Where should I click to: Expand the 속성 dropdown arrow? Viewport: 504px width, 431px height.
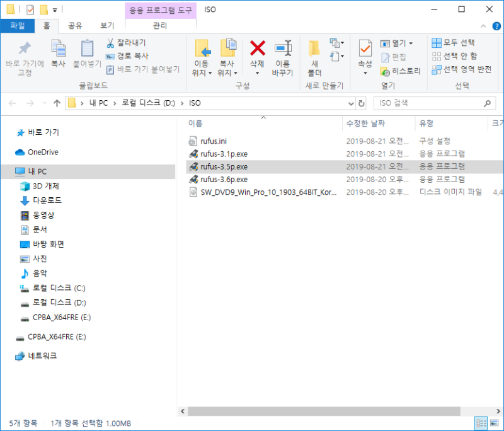pos(365,73)
